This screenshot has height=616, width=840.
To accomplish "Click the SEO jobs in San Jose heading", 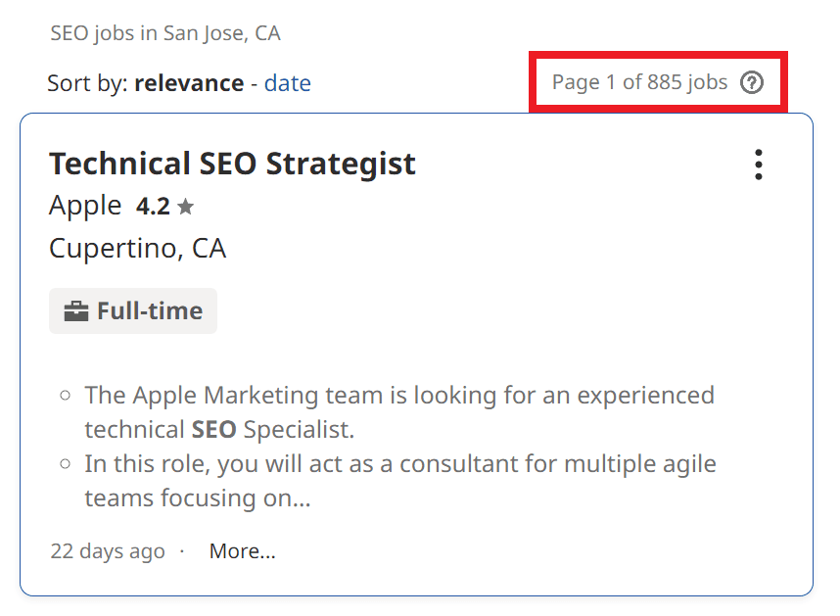I will [x=164, y=32].
